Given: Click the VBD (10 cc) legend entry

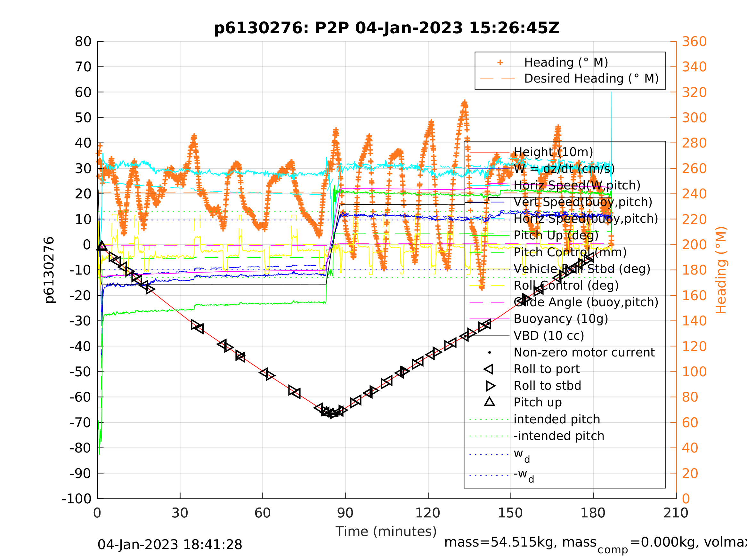Looking at the screenshot, I should [549, 336].
